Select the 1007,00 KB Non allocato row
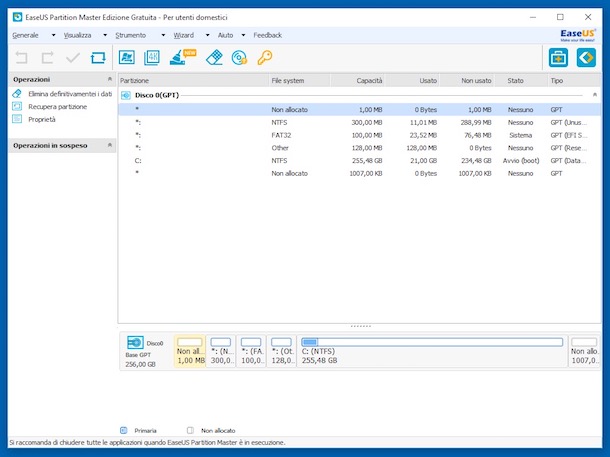610x457 pixels. (359, 173)
